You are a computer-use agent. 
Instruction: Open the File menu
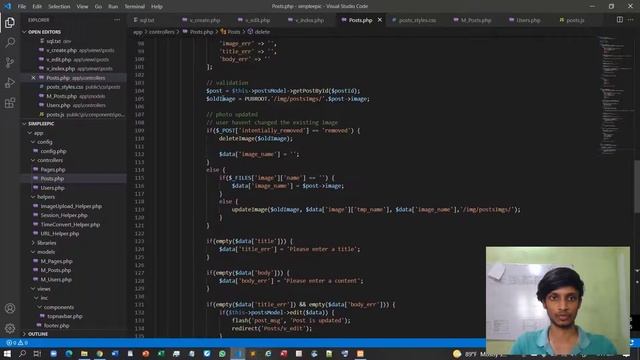tap(22, 7)
